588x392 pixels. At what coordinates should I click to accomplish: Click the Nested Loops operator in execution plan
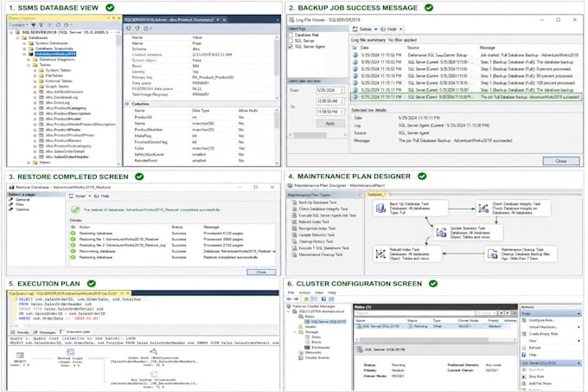(70, 357)
